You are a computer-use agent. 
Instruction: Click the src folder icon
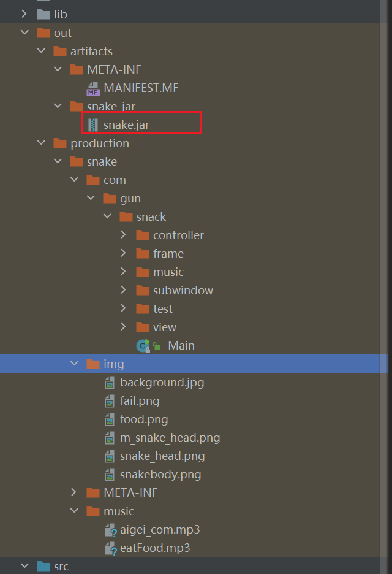pyautogui.click(x=43, y=567)
